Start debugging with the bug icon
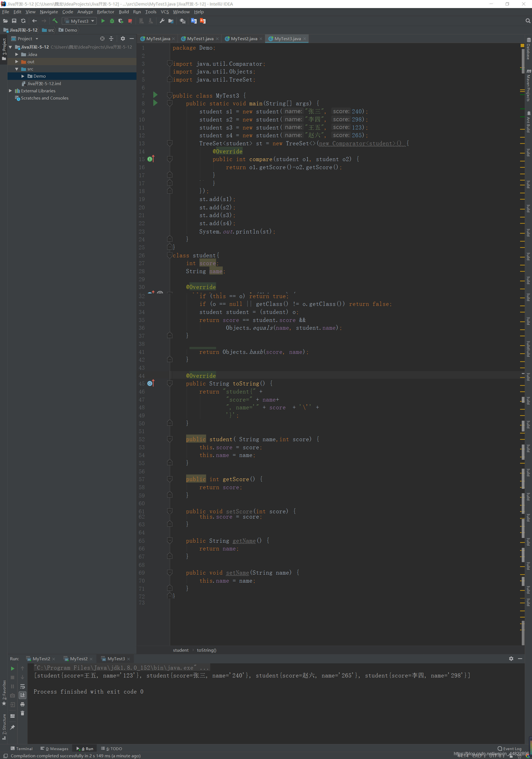The width and height of the screenshot is (532, 759). pos(112,21)
